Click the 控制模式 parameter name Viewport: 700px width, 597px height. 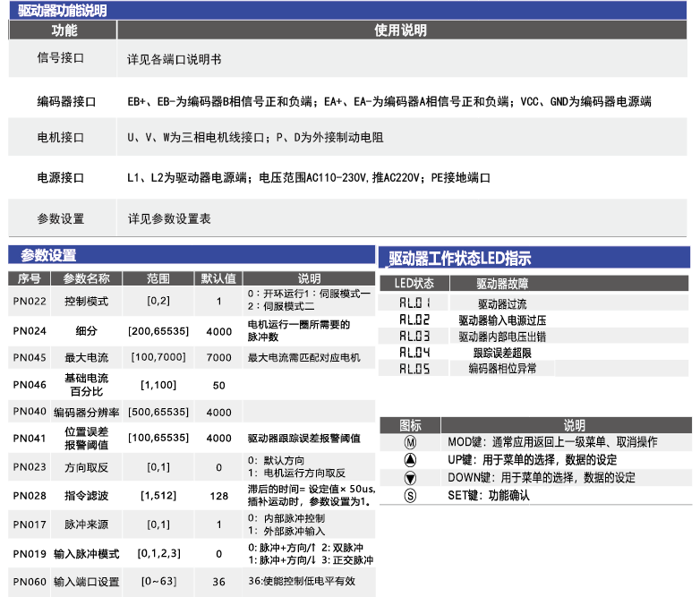86,302
